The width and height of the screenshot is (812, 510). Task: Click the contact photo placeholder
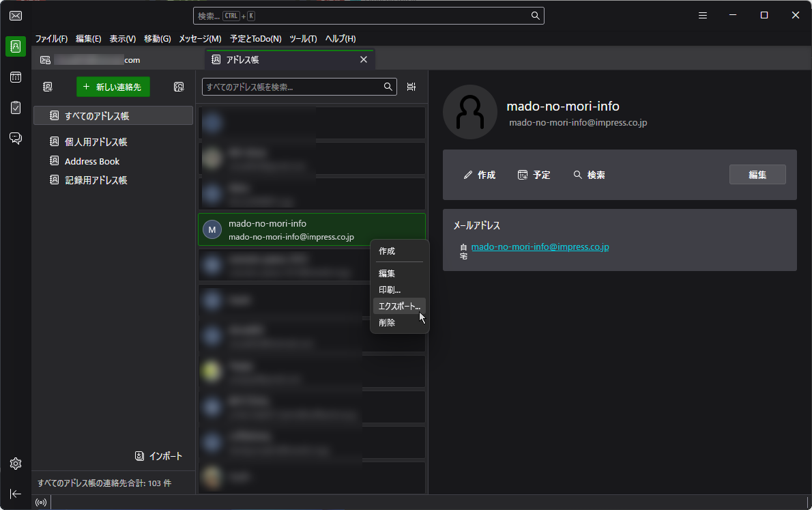click(469, 112)
